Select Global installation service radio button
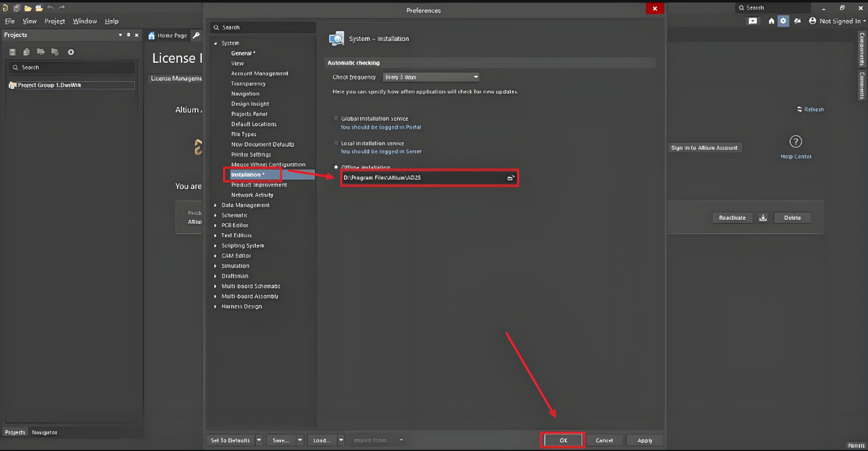 click(x=337, y=118)
